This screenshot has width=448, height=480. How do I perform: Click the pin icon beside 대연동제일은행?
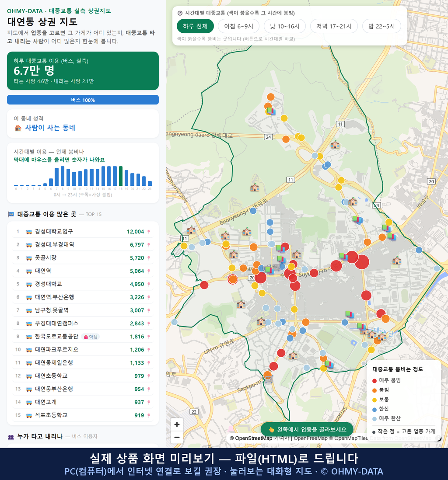click(x=149, y=363)
